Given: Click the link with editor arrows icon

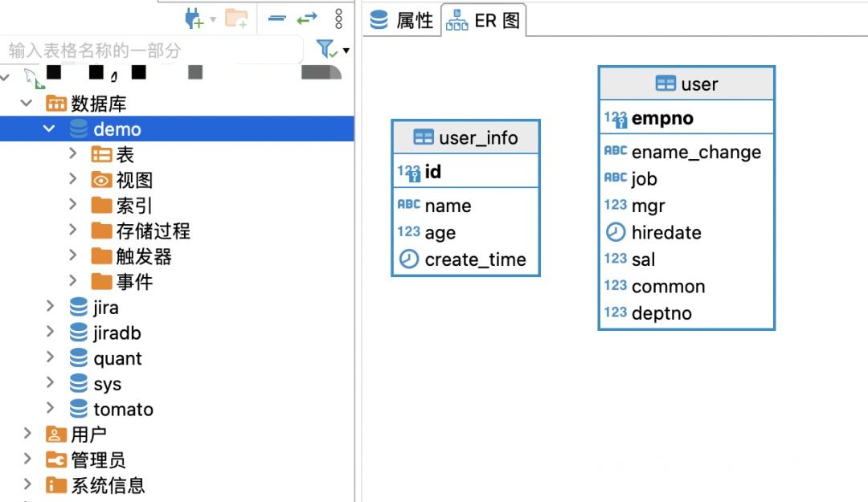Looking at the screenshot, I should (307, 18).
